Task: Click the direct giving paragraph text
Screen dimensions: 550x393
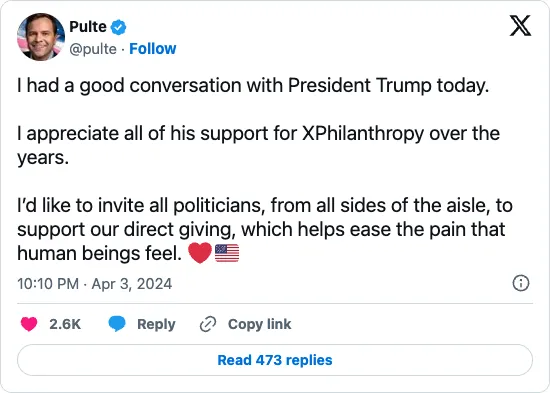Action: [x=265, y=229]
